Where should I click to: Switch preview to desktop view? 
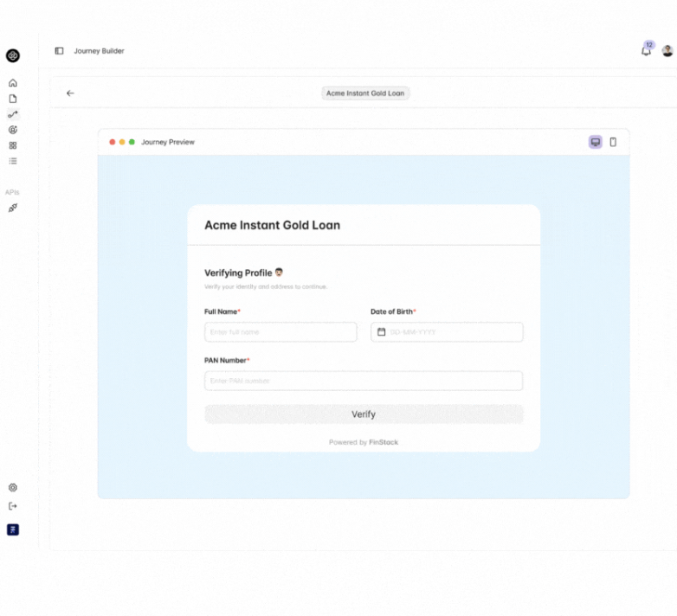(x=596, y=142)
